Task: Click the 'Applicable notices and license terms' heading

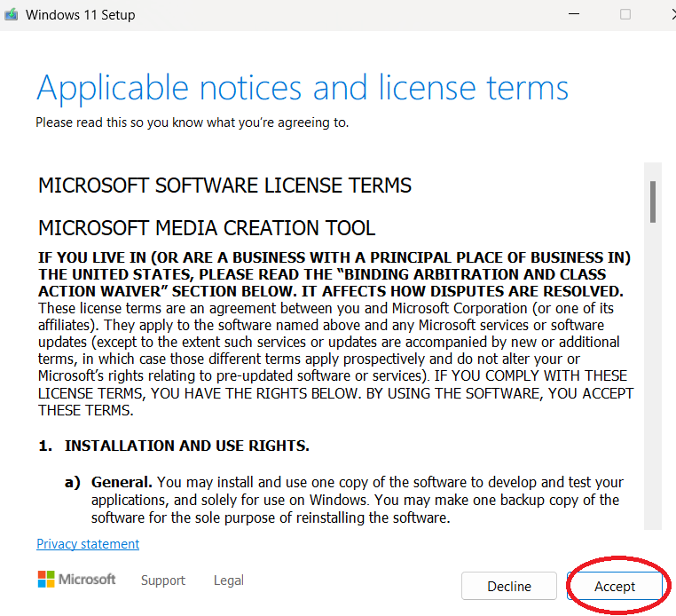Action: click(x=302, y=88)
